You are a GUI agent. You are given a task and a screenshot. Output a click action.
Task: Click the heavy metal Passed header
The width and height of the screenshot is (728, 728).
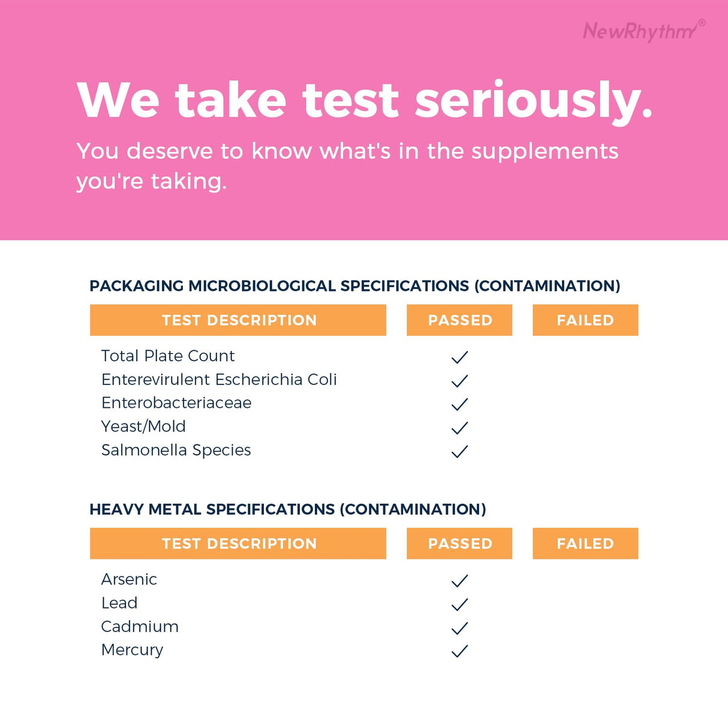(x=459, y=544)
